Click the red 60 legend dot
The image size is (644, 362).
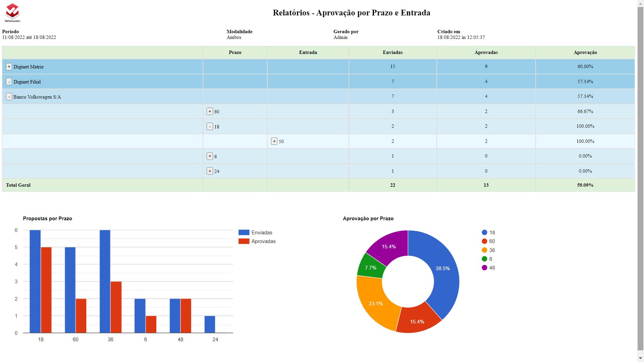484,241
